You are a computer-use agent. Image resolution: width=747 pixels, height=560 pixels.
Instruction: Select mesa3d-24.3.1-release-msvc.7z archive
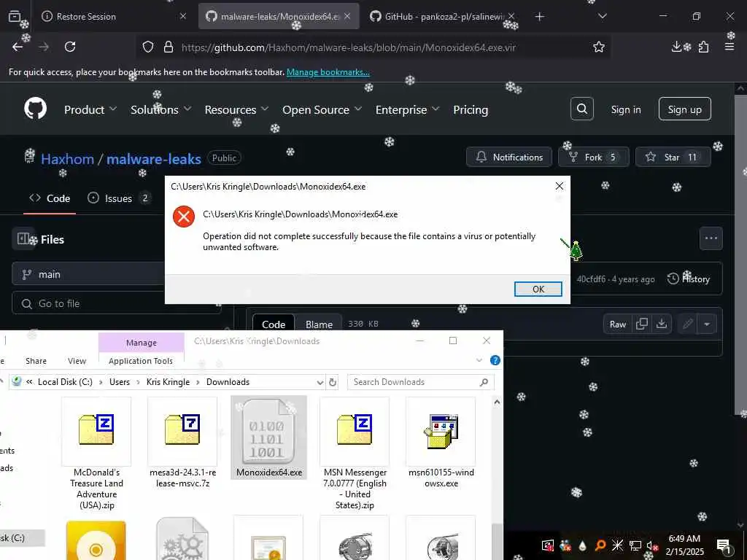[182, 443]
